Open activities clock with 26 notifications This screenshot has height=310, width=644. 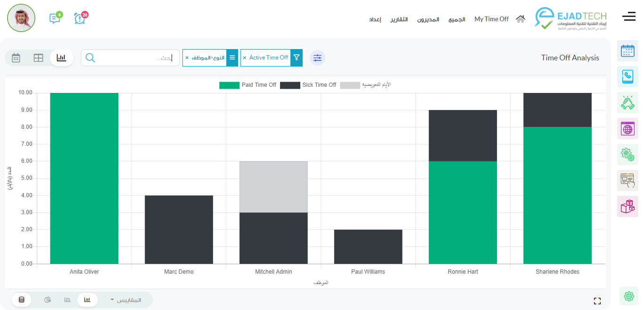click(80, 18)
